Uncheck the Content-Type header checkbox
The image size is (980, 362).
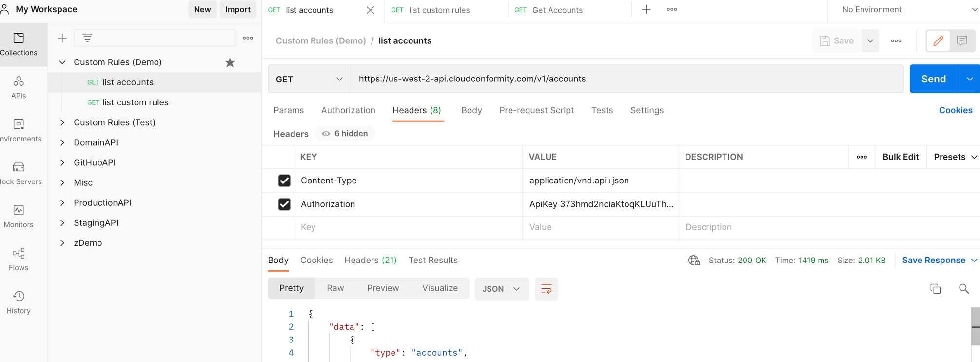click(x=284, y=181)
